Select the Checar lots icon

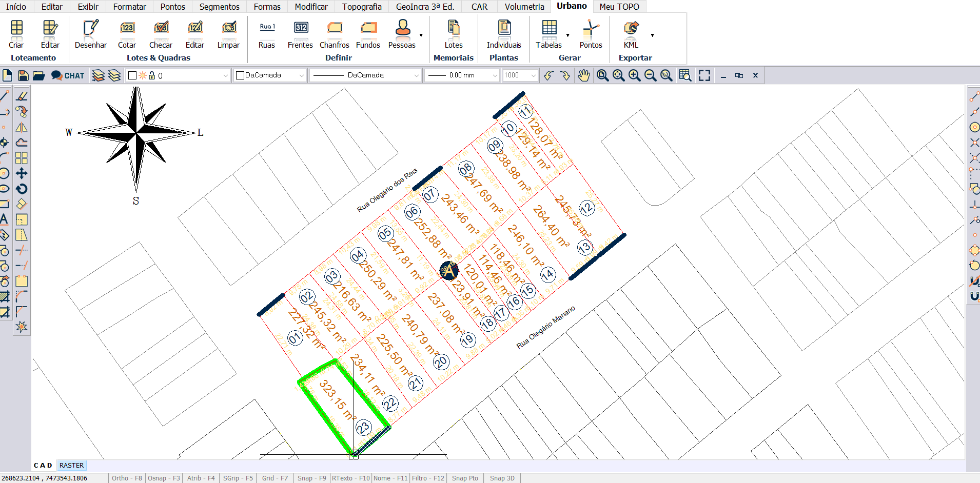[x=161, y=34]
